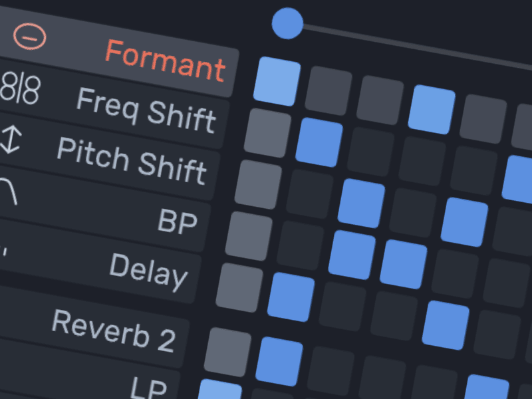The height and width of the screenshot is (399, 532).
Task: Toggle the third cell in the BP row
Action: pyautogui.click(x=351, y=254)
